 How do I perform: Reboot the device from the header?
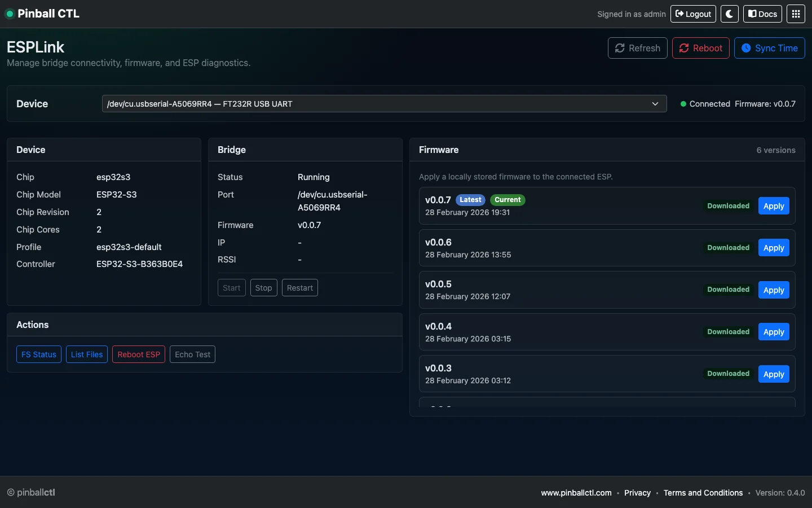[700, 48]
